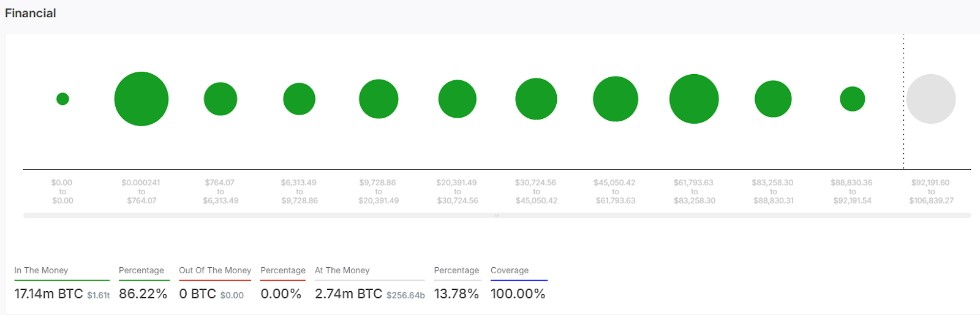Click the horizontal scrollbar below the price ranges

coord(497,215)
